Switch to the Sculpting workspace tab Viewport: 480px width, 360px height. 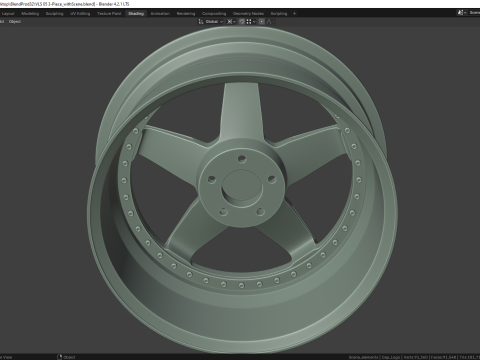pyautogui.click(x=54, y=14)
